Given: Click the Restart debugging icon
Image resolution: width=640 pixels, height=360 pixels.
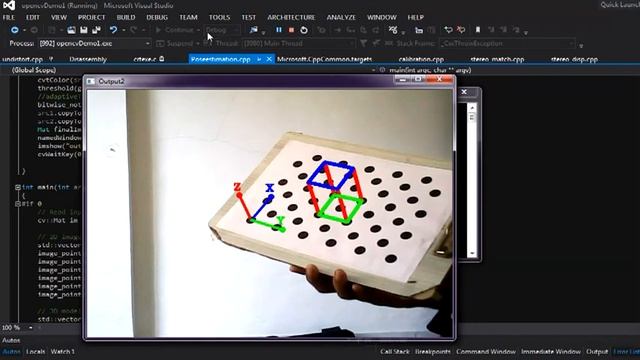Looking at the screenshot, I should [x=304, y=30].
